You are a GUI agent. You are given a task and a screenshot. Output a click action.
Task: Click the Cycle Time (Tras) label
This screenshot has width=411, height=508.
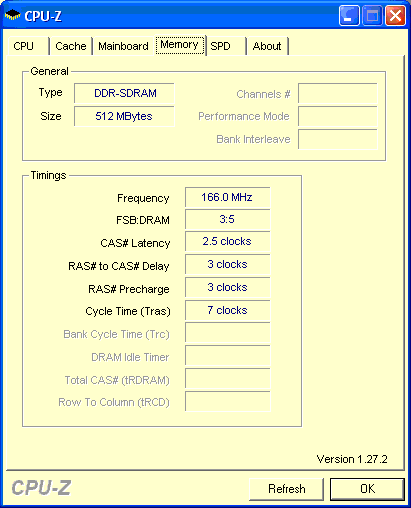tap(128, 311)
